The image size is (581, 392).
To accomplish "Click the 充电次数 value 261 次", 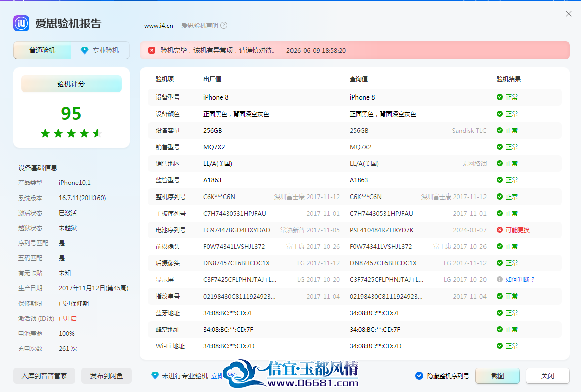I will coord(68,349).
